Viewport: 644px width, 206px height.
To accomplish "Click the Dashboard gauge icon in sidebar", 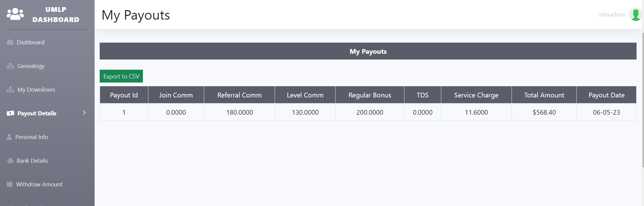I will click(10, 42).
